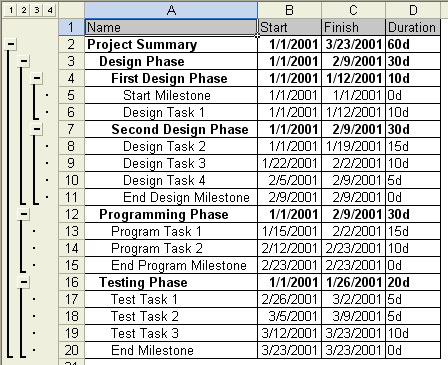This screenshot has width=448, height=365.
Task: Click Project Summary finish date cell
Action: [353, 44]
